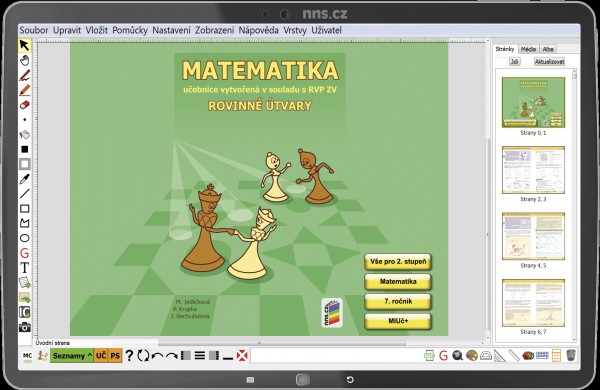The height and width of the screenshot is (390, 600).
Task: Click the printer icon in bottom toolbar
Action: point(429,356)
